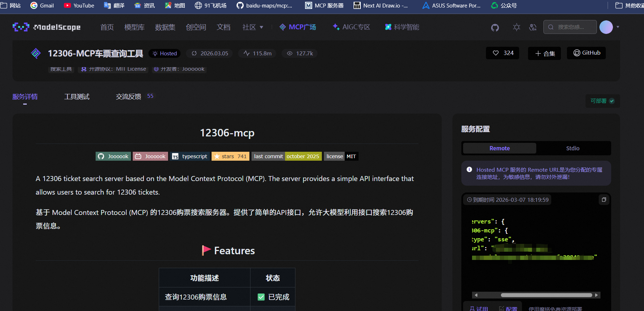
Task: Open the baidu-maps/mcp bookmark
Action: tap(264, 5)
